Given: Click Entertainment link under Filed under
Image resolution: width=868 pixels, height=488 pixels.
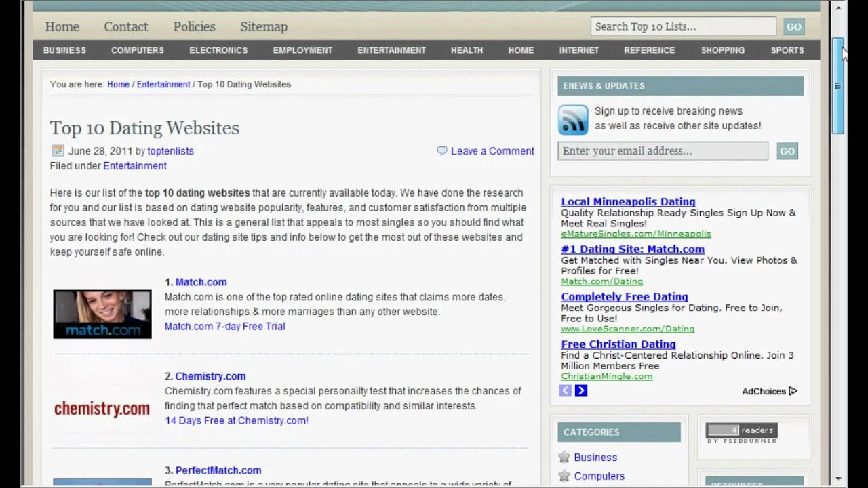Looking at the screenshot, I should [135, 166].
